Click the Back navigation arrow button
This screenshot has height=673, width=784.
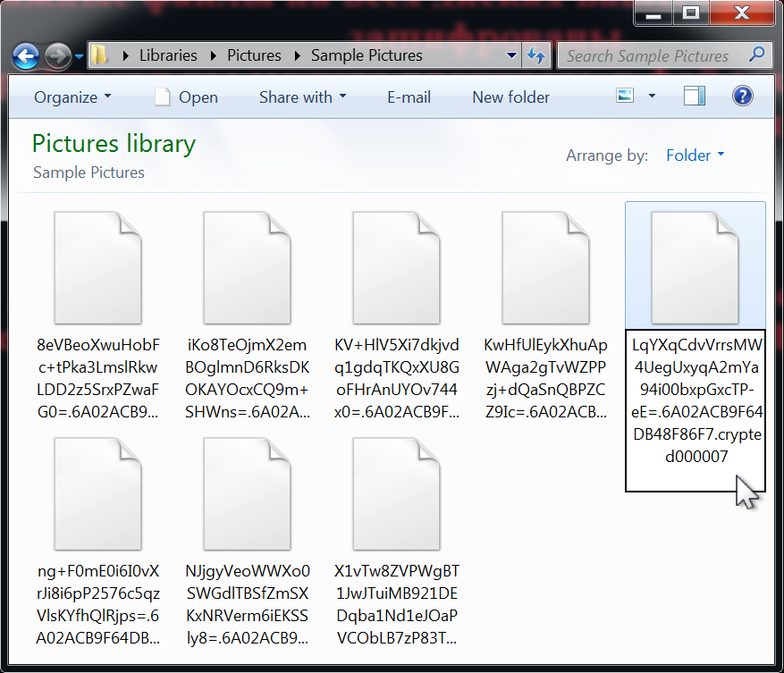pos(26,56)
